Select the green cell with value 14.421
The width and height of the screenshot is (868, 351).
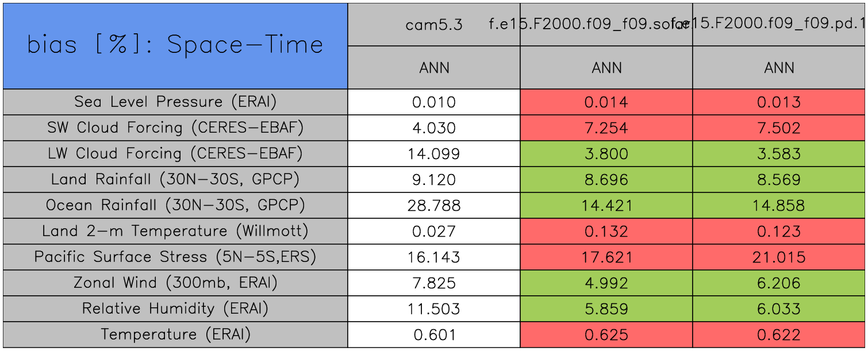[606, 206]
